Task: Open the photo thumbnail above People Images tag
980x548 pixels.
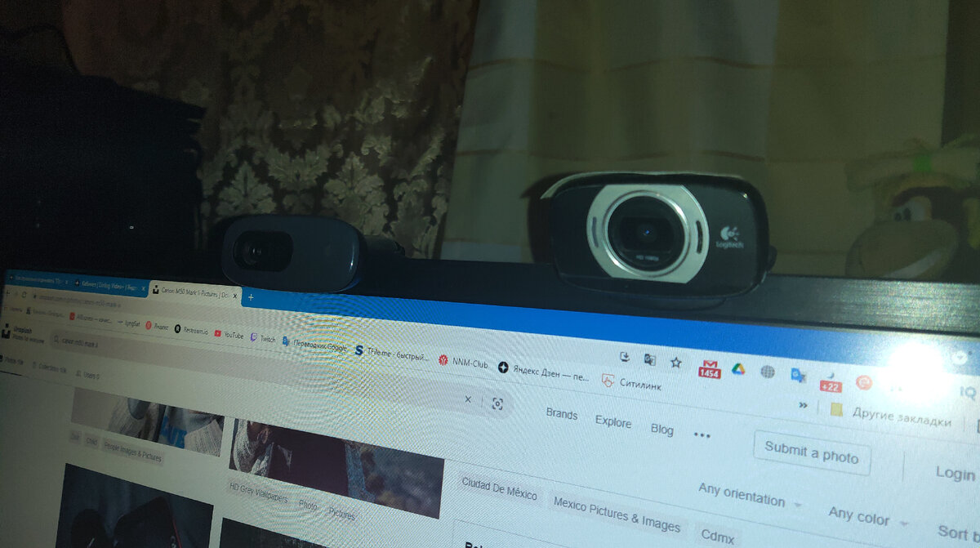Action: [147, 423]
